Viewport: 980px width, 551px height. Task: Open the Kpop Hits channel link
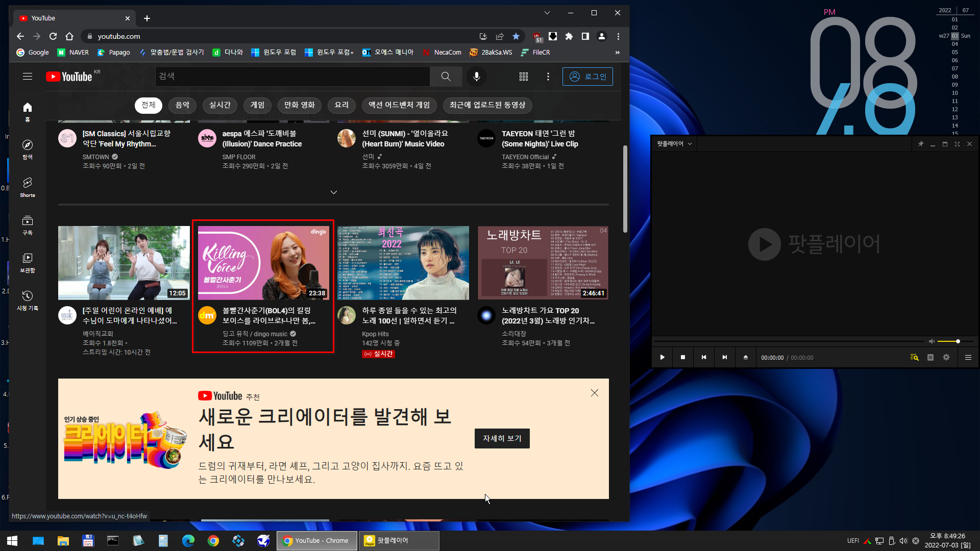pyautogui.click(x=375, y=334)
